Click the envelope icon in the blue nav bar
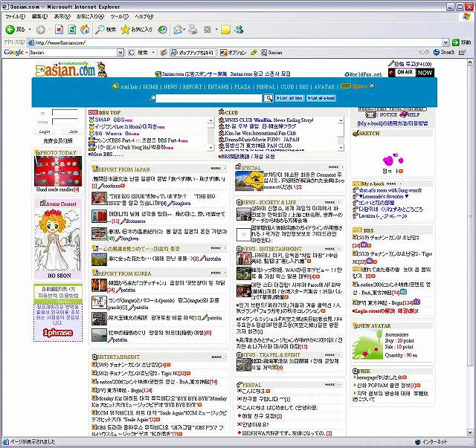476x448 pixels. (372, 86)
